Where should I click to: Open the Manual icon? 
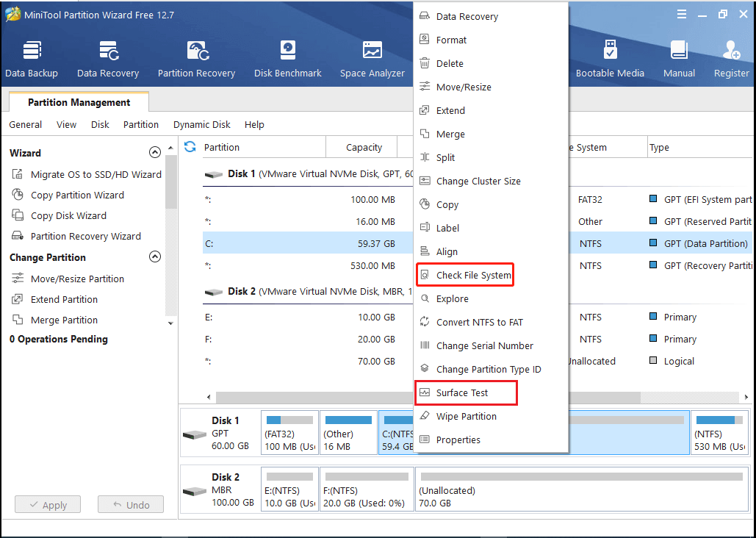point(679,59)
